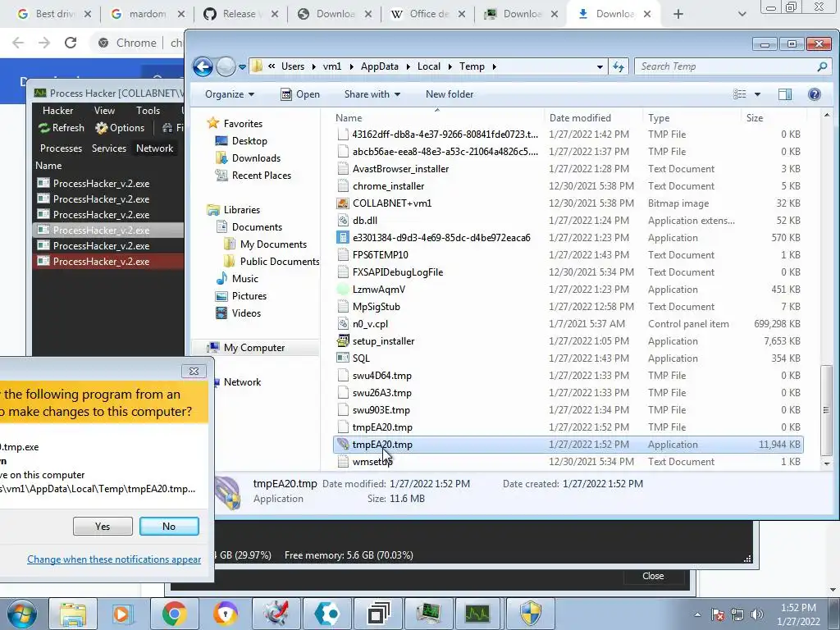Create a New folder

pos(450,94)
